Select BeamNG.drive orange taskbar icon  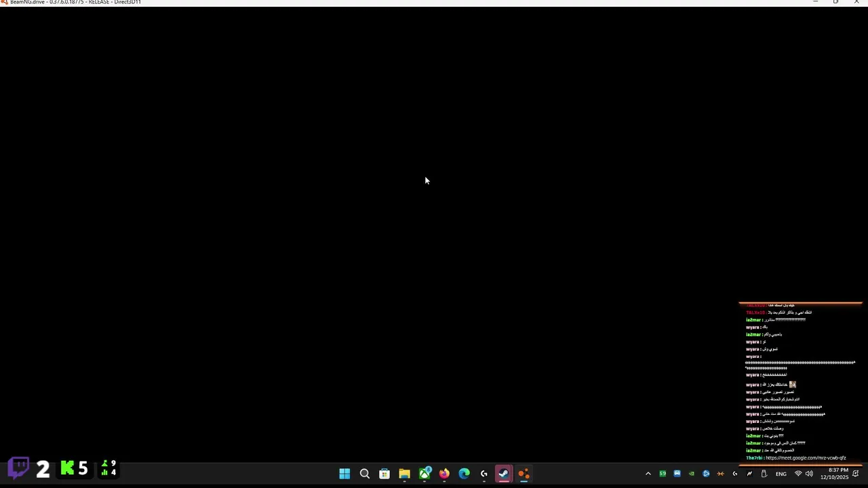point(524,474)
